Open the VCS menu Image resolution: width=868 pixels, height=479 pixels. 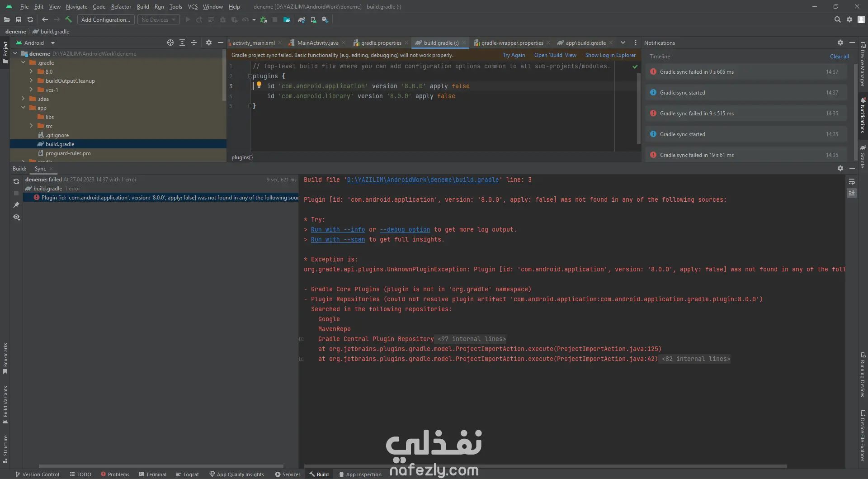point(193,7)
